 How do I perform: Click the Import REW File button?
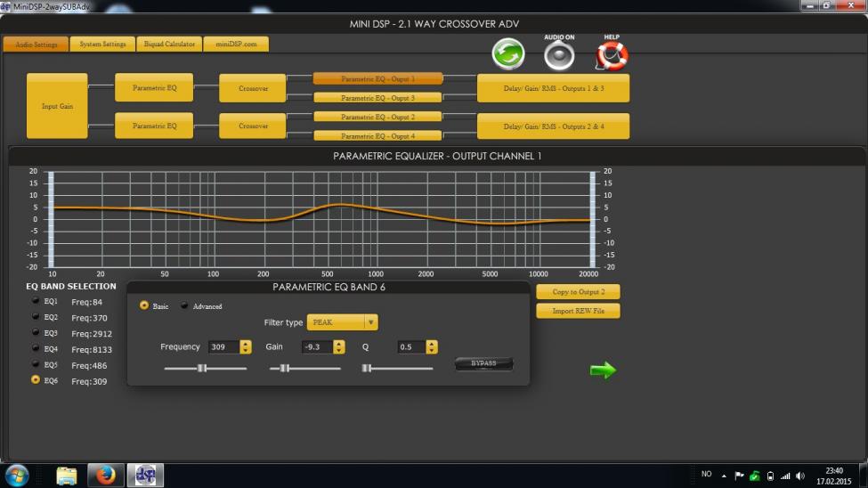pyautogui.click(x=577, y=311)
